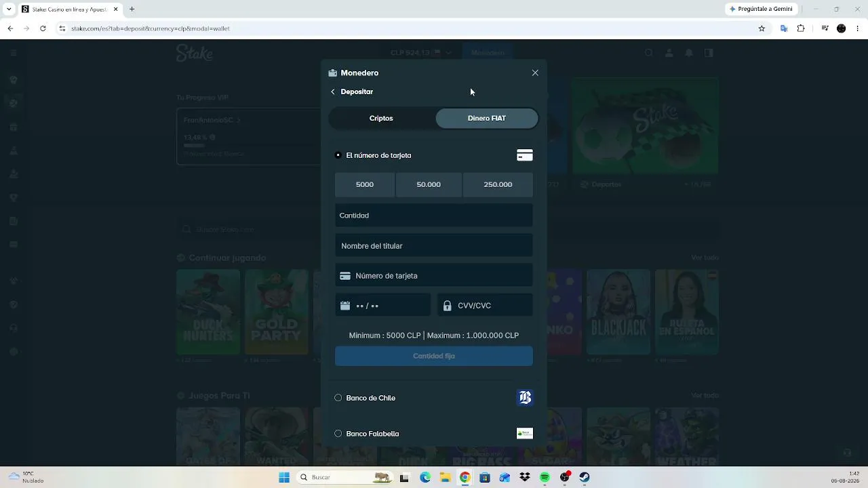Open the Chrome profile avatar
This screenshot has width=868, height=488.
(x=842, y=28)
